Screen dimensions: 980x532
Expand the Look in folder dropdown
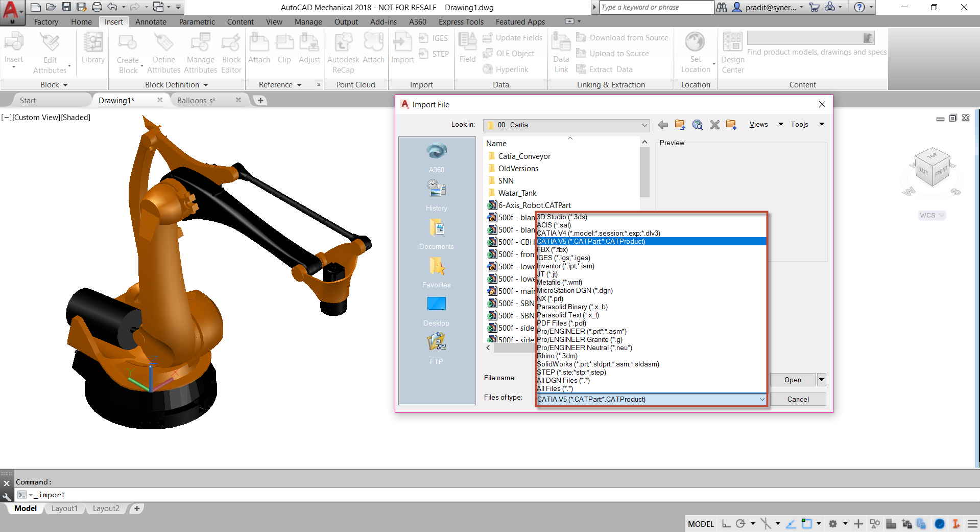click(x=644, y=125)
